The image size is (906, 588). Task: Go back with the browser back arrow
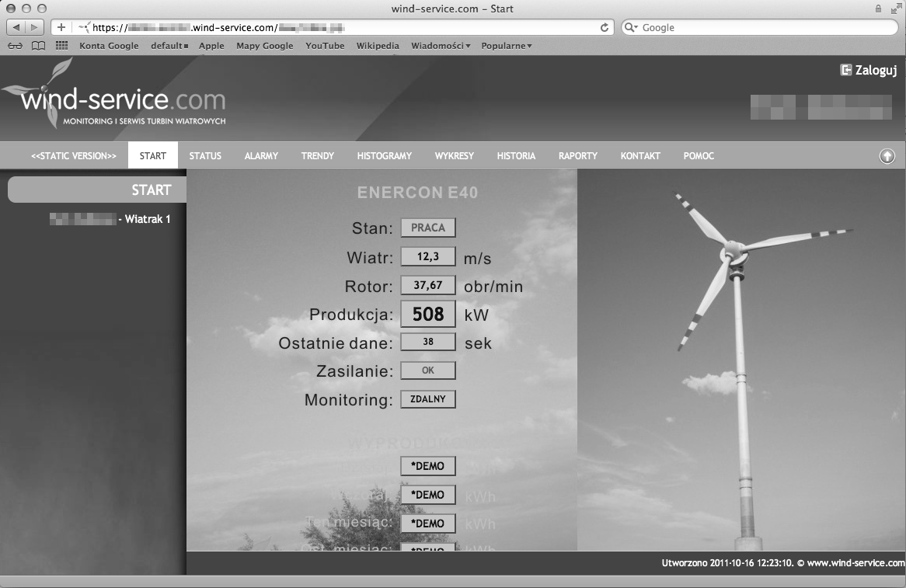coord(16,27)
